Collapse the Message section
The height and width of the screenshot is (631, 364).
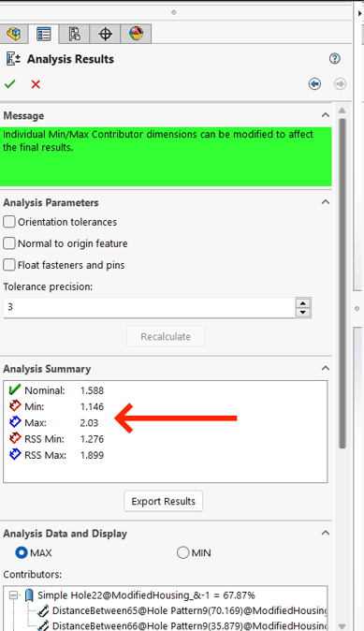pos(325,115)
